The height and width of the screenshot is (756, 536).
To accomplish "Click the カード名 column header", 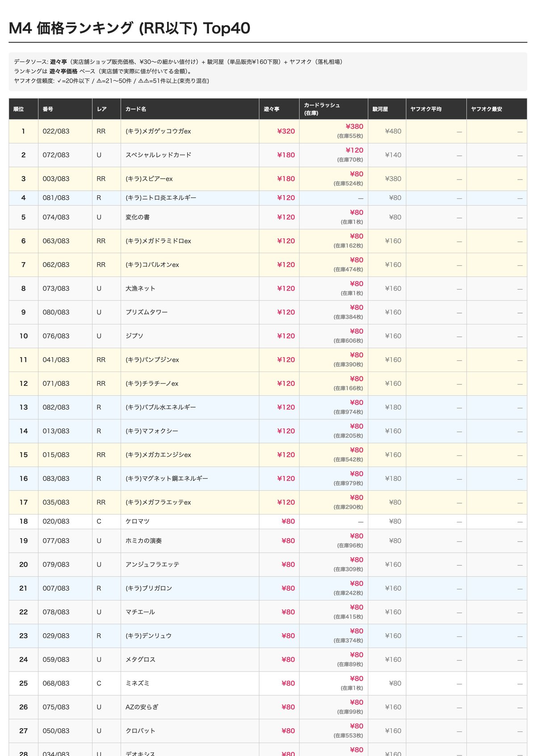I will [x=190, y=109].
